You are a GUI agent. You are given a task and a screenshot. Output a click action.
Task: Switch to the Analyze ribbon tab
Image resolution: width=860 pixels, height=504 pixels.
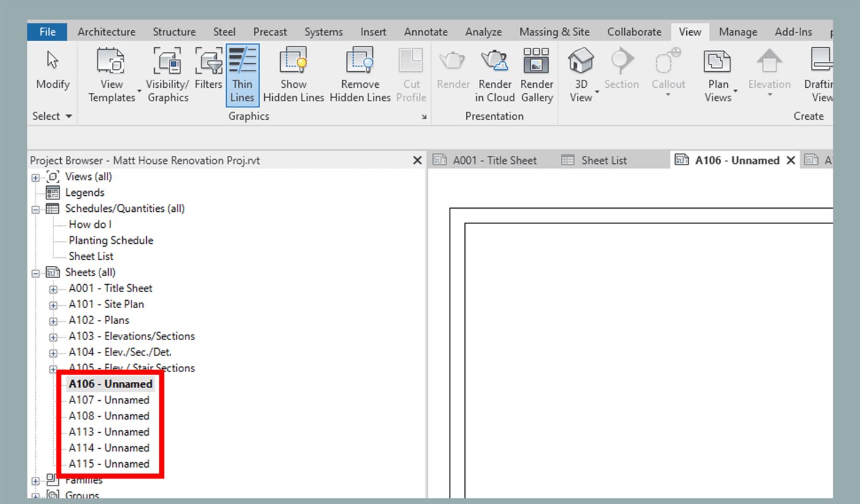483,32
